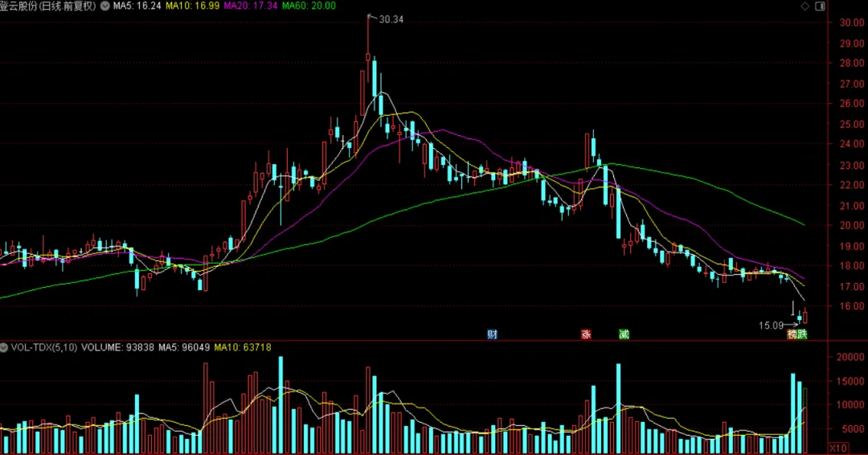Select the MA10: 16.99 indicator label
The image size is (868, 455).
[193, 6]
